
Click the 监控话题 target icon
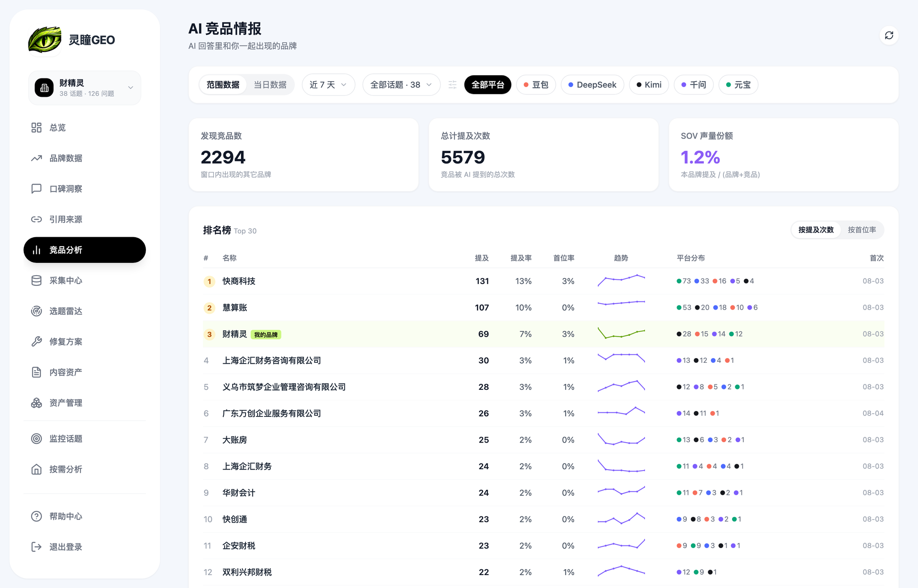(36, 438)
